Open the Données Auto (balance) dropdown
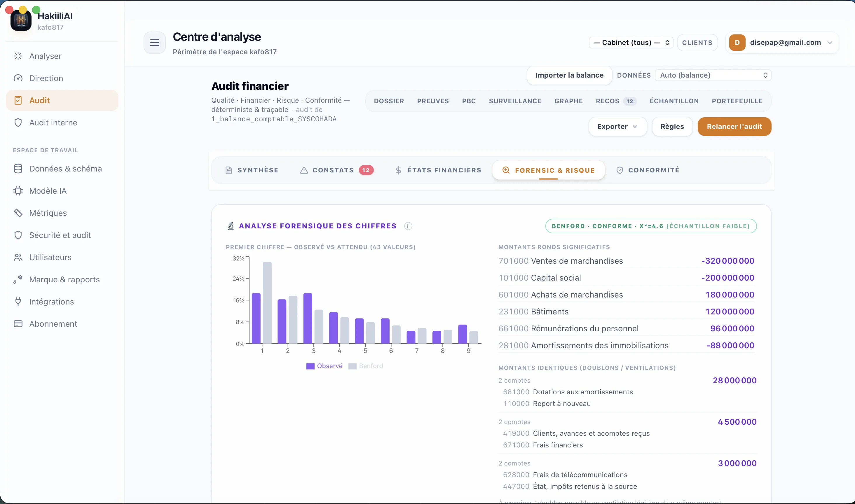This screenshot has width=855, height=504. click(713, 75)
